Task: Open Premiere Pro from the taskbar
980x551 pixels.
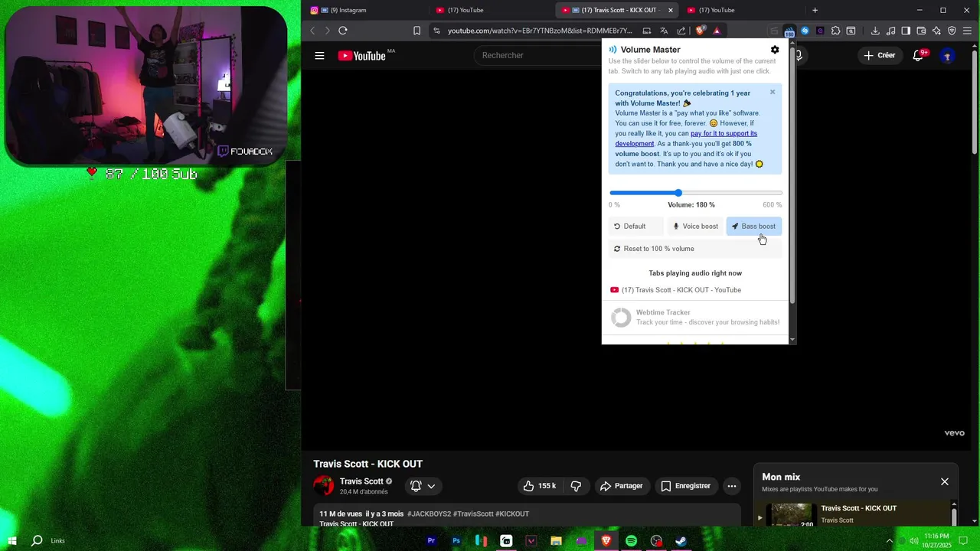Action: coord(431,541)
